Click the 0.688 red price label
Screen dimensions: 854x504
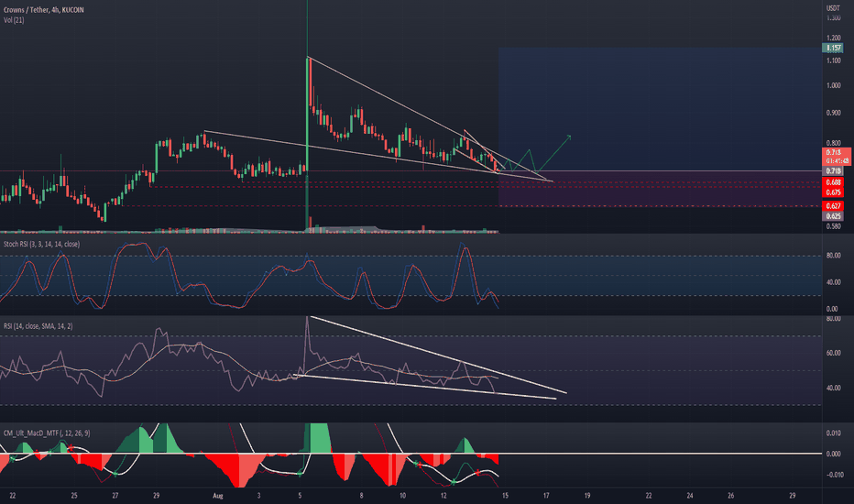[833, 182]
